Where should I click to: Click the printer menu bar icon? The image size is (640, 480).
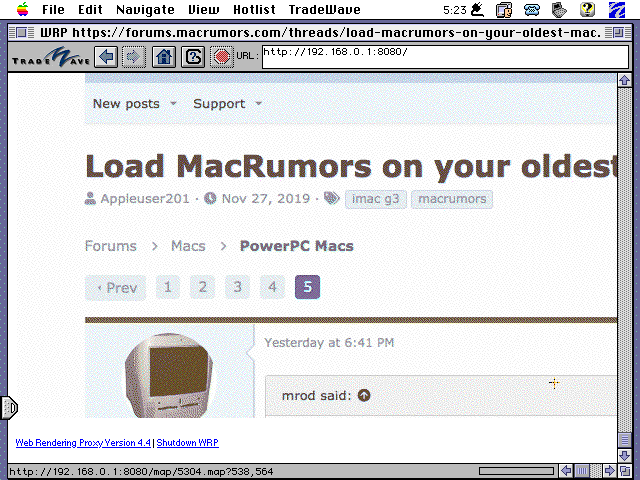pos(559,10)
